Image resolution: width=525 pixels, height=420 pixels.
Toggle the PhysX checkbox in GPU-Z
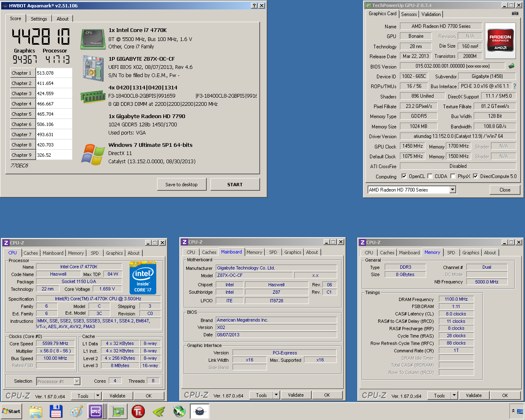point(453,176)
